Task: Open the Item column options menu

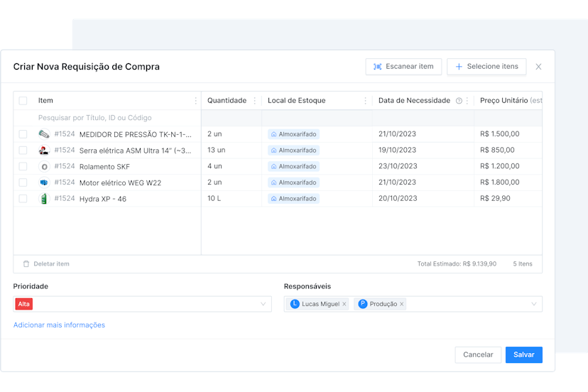Action: click(196, 101)
